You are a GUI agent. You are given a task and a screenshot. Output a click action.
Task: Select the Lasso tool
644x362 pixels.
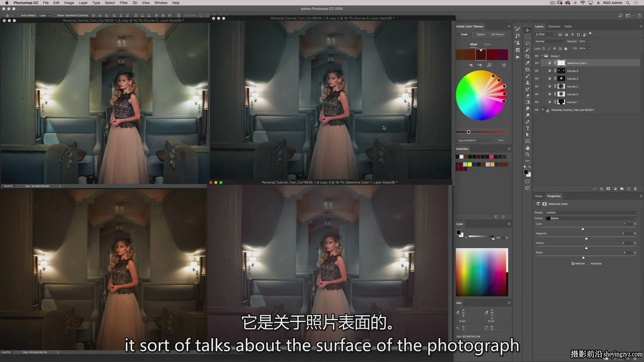pos(528,43)
